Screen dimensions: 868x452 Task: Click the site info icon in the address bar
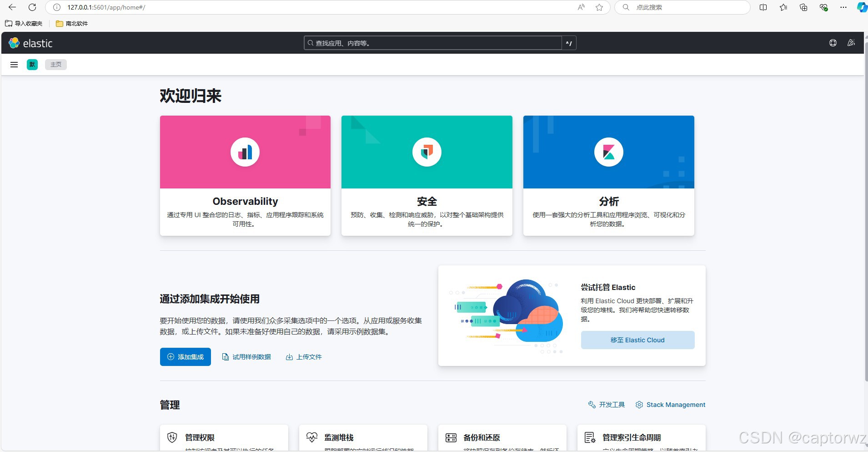coord(57,7)
